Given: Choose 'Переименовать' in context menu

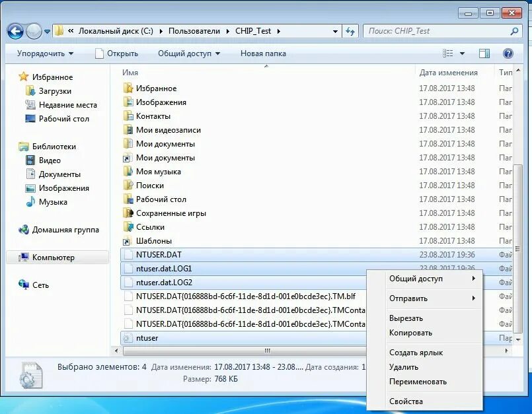Looking at the screenshot, I should [x=425, y=382].
